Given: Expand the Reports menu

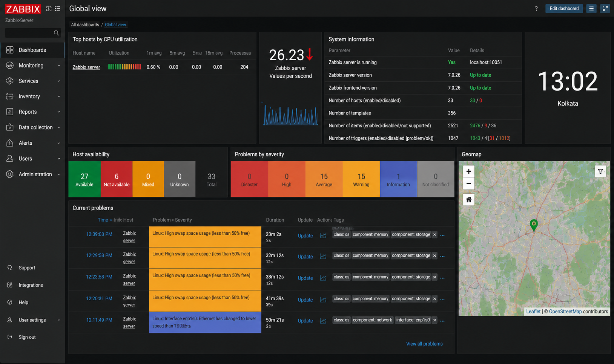Looking at the screenshot, I should pyautogui.click(x=32, y=112).
